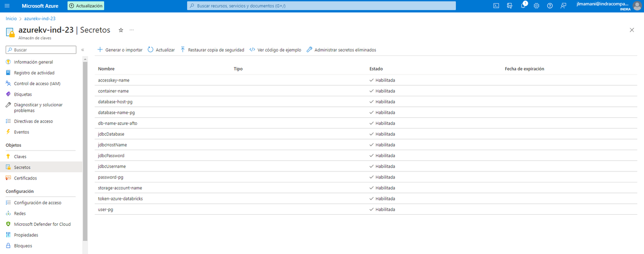Open Información general in the sidebar

[33, 62]
